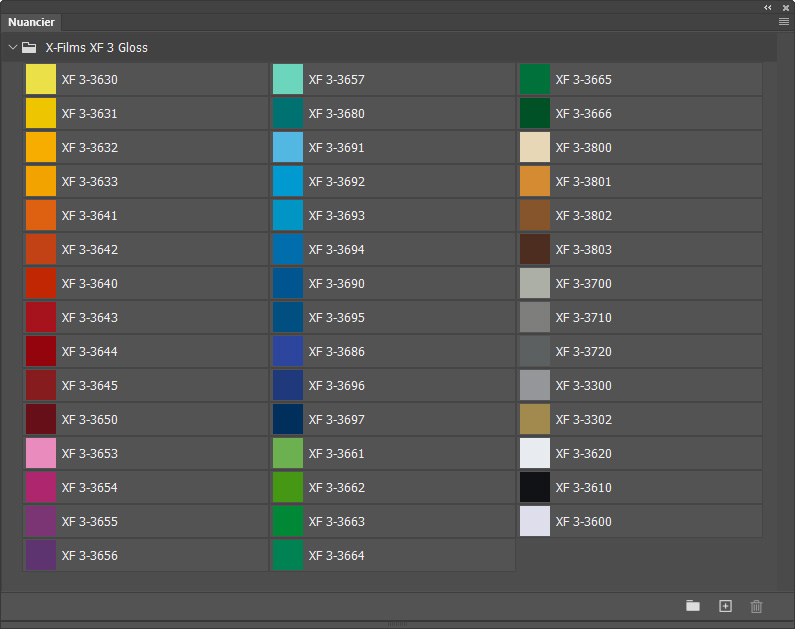795x629 pixels.
Task: Pick gold swatch XF 3-3302
Action: [x=535, y=419]
